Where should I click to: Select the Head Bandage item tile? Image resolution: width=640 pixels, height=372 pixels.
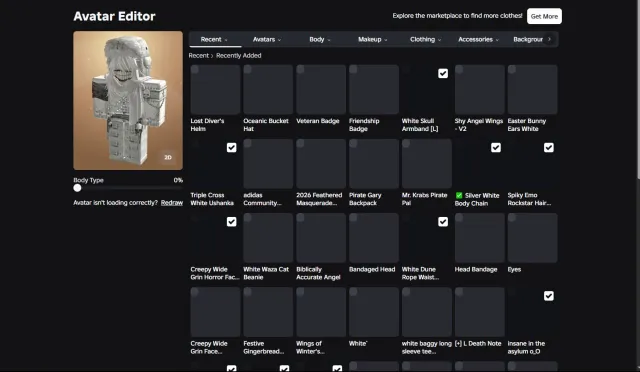tap(480, 238)
